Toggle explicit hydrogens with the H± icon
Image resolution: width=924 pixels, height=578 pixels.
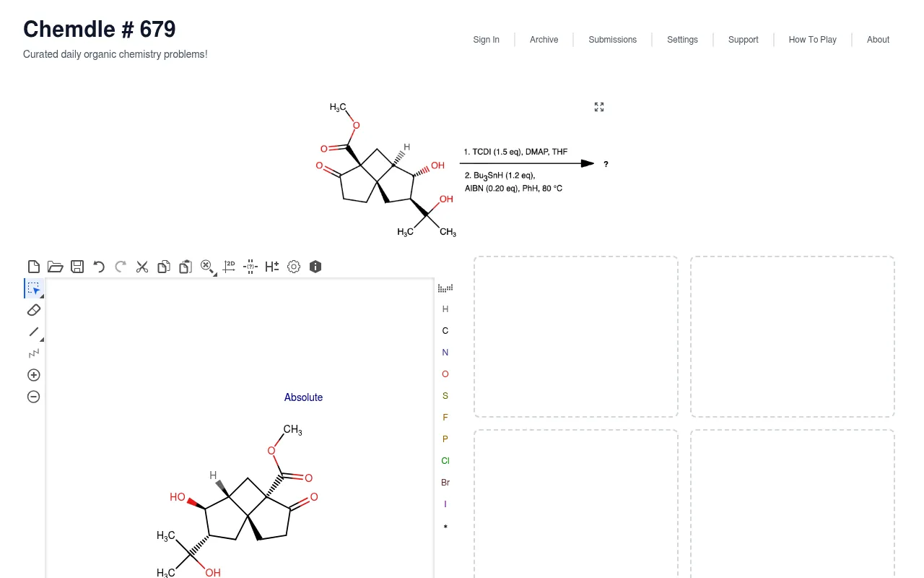pos(272,267)
